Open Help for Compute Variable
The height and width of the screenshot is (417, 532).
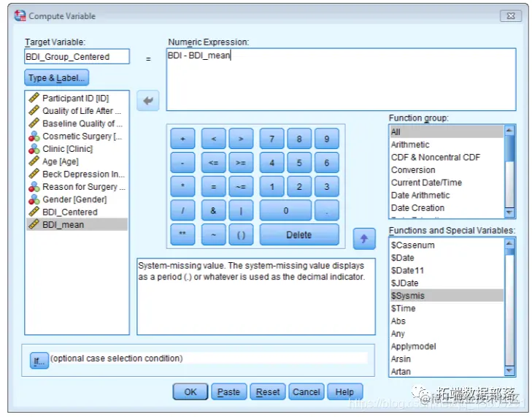(344, 392)
